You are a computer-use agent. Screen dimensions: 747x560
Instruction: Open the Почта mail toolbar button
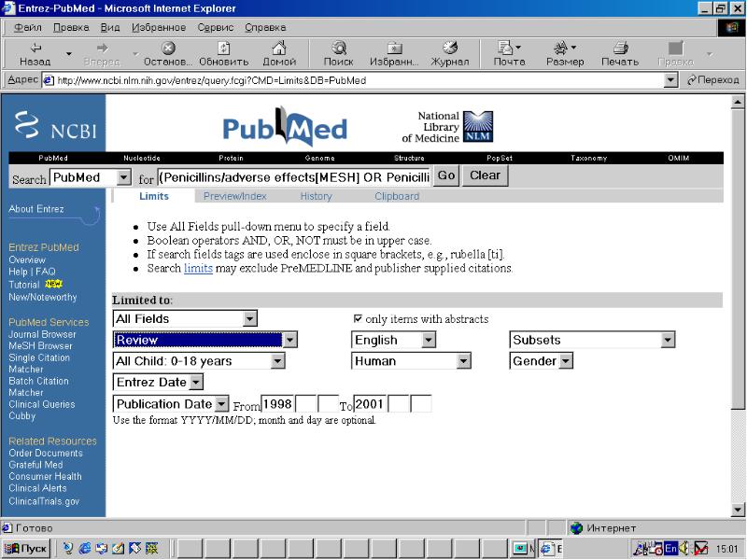pyautogui.click(x=509, y=54)
